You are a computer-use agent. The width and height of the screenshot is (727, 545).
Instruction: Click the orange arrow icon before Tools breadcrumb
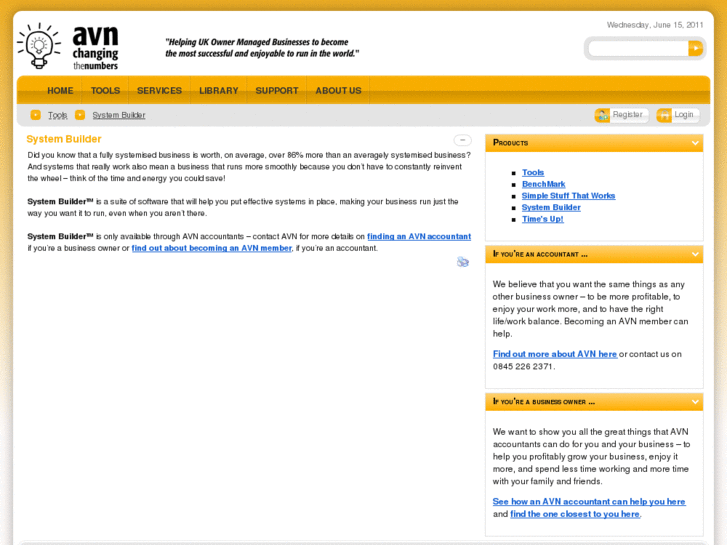[x=35, y=115]
